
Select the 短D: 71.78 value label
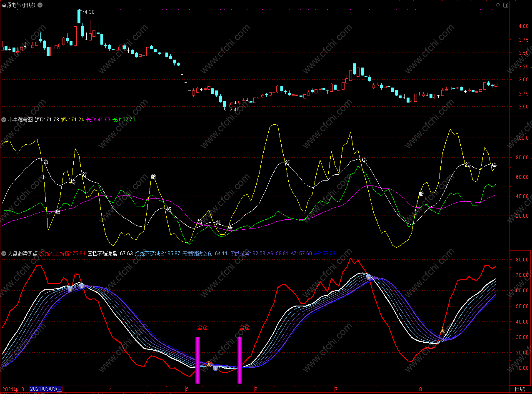[47, 120]
